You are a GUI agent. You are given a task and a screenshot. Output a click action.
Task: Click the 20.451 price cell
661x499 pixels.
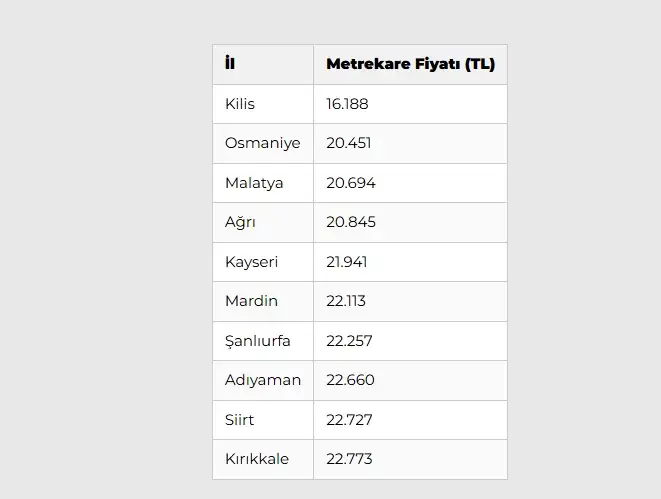pyautogui.click(x=348, y=143)
